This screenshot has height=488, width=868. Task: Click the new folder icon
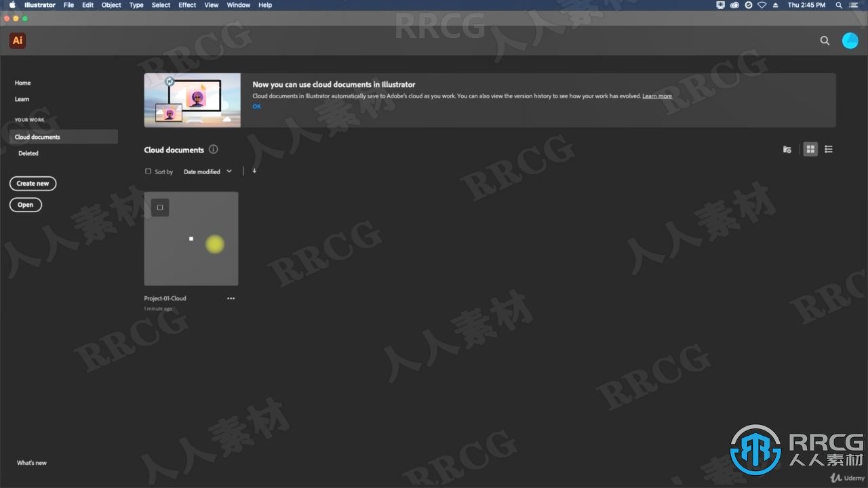pyautogui.click(x=787, y=149)
